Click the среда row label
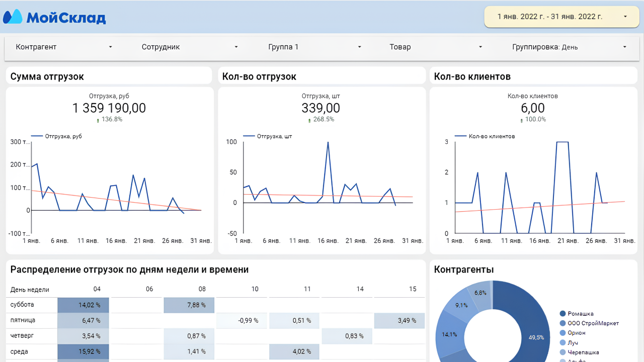The width and height of the screenshot is (644, 362). click(x=19, y=351)
